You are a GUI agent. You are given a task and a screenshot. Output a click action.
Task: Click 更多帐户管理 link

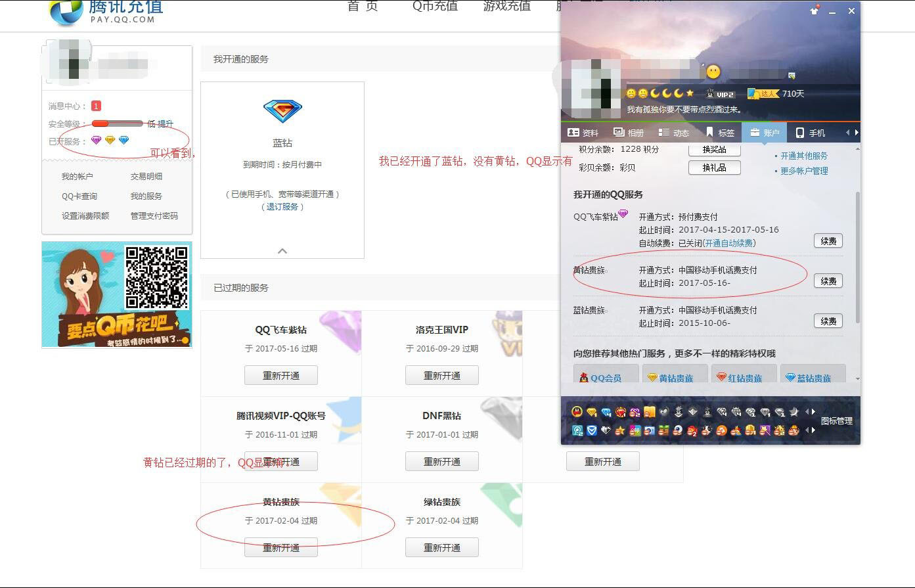(804, 171)
